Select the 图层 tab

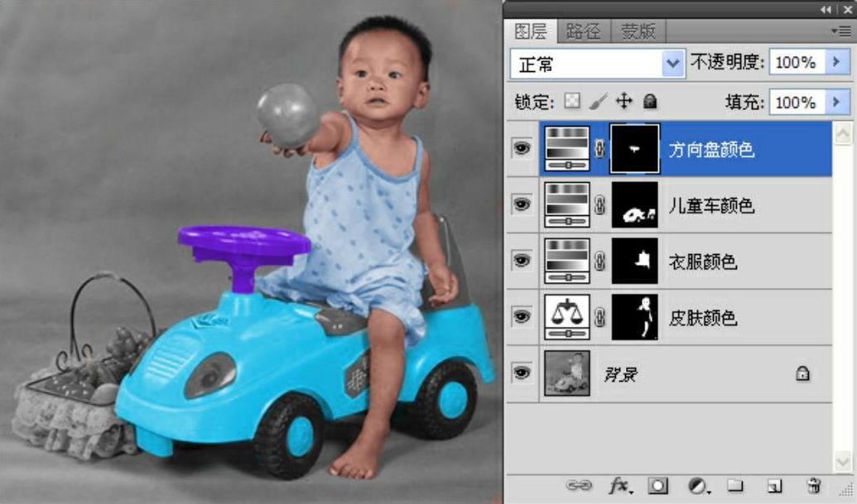531,31
